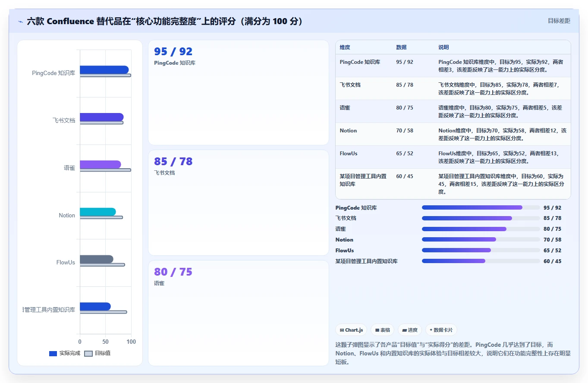This screenshot has height=383, width=588.
Task: Click the 语雀 table row name
Action: point(345,108)
